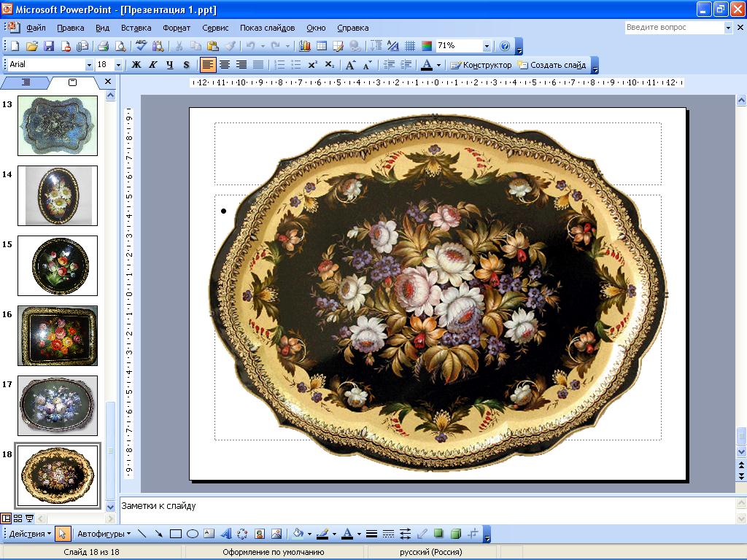Viewport: 747px width, 560px height.
Task: Paste from clipboard
Action: click(x=213, y=46)
